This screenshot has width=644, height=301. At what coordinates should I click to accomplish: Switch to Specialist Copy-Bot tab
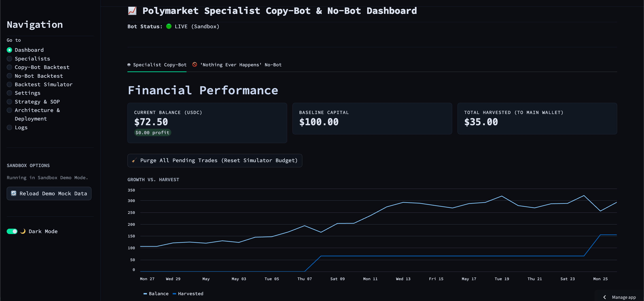click(157, 65)
